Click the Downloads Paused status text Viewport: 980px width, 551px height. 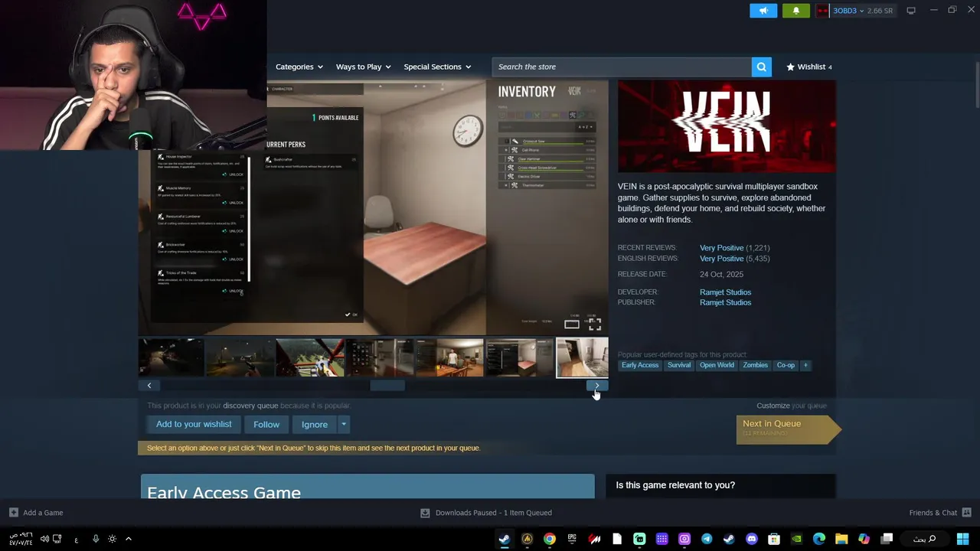pos(493,513)
